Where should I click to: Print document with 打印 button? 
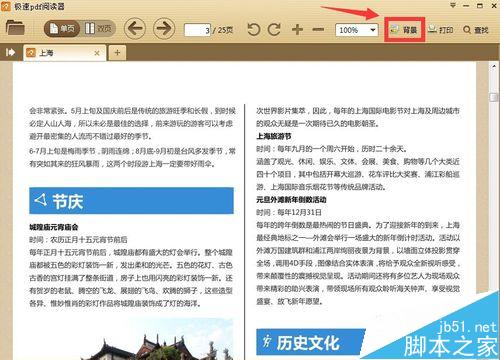click(441, 30)
